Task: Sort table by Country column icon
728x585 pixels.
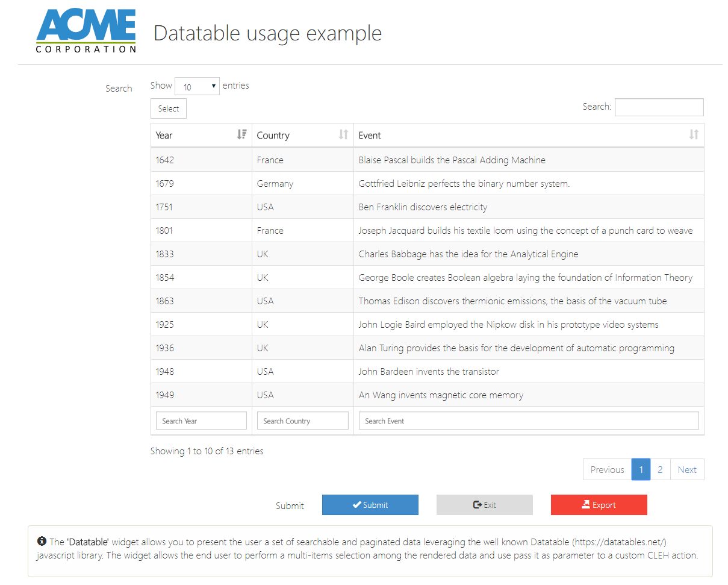Action: [343, 135]
